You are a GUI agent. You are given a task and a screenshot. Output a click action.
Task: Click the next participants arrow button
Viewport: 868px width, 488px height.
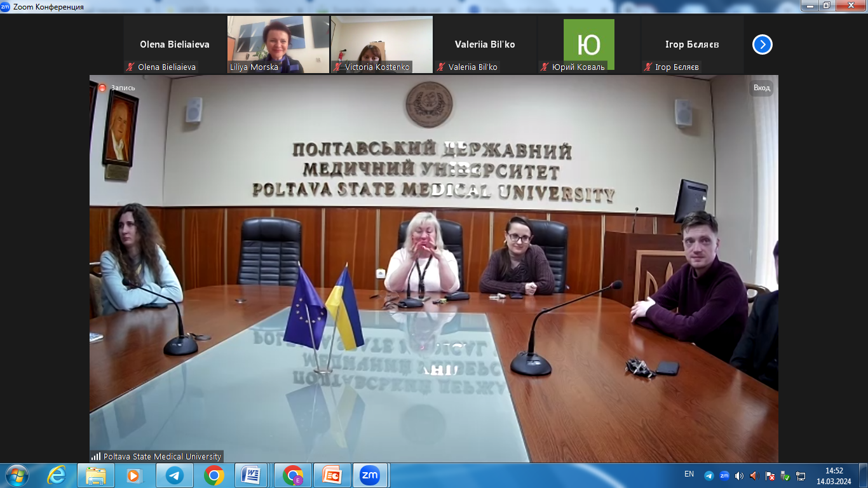click(x=762, y=44)
